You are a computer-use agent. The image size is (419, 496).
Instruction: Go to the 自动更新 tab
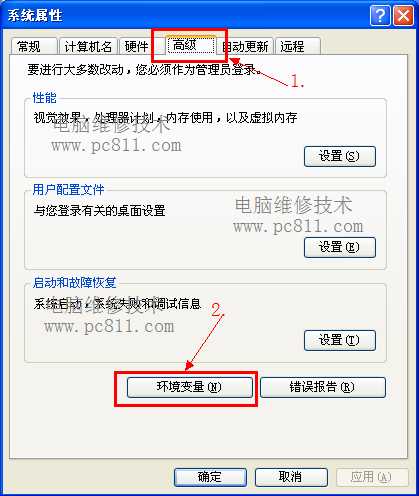click(246, 46)
